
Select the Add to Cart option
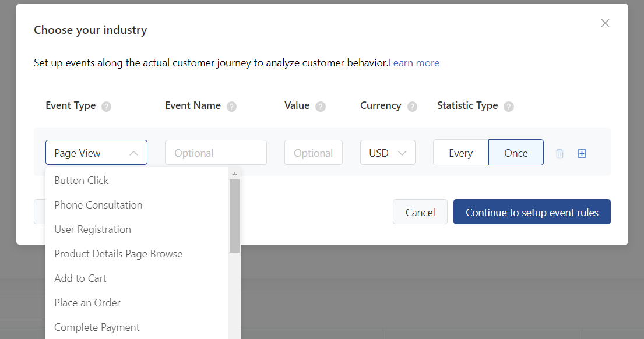[x=80, y=278]
